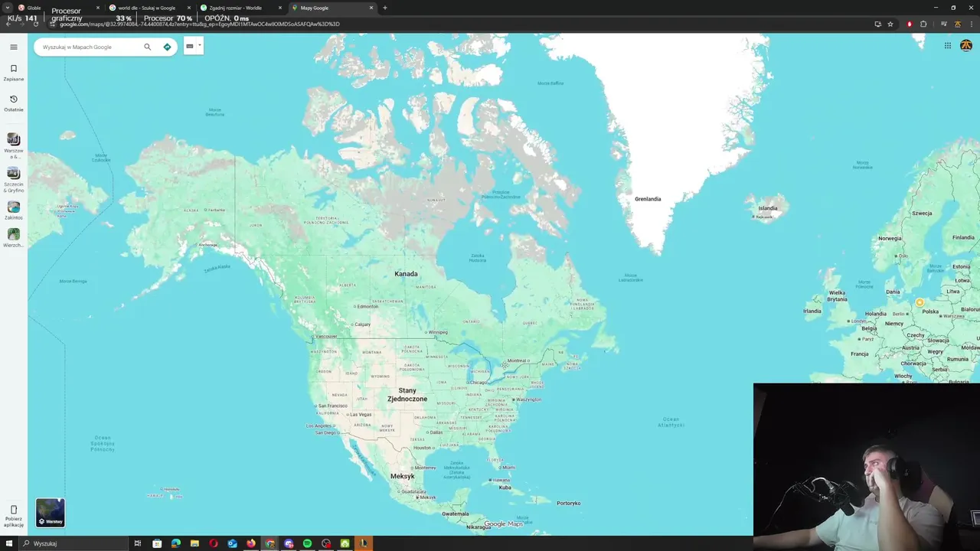Screen dimensions: 980x551
Task: Click the Grenlandia label on map
Action: pos(648,199)
